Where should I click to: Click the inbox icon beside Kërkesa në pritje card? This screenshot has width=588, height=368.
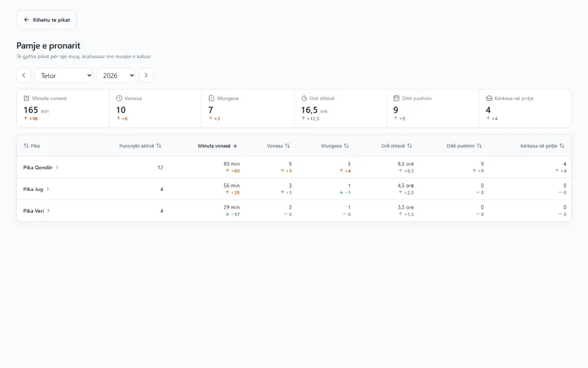pyautogui.click(x=489, y=98)
